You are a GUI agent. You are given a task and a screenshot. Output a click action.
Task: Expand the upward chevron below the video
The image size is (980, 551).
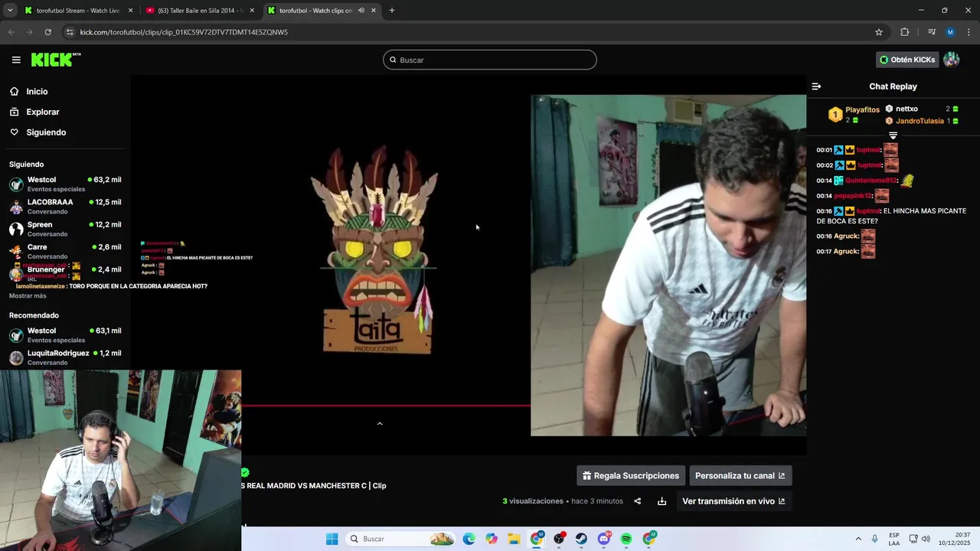click(379, 423)
